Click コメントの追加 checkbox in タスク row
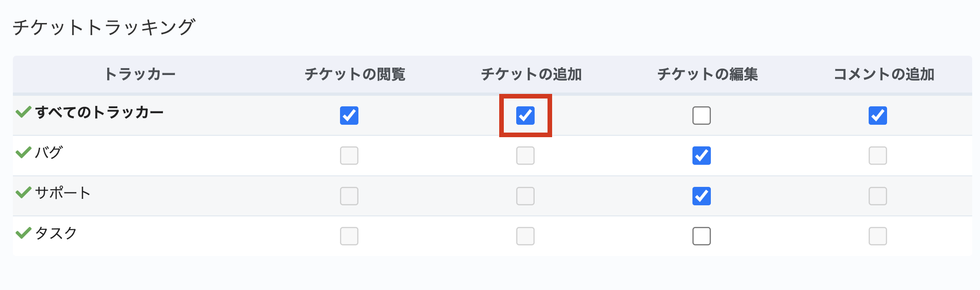 (x=878, y=236)
